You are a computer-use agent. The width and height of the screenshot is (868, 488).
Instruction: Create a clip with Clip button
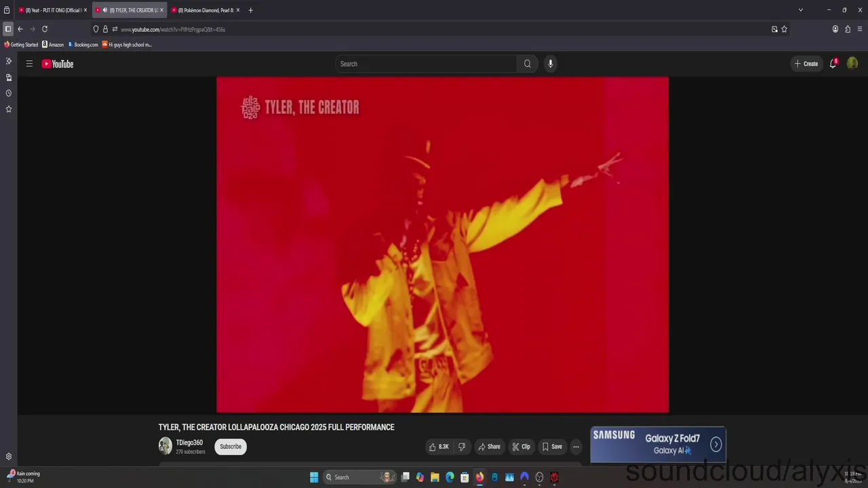coord(521,447)
